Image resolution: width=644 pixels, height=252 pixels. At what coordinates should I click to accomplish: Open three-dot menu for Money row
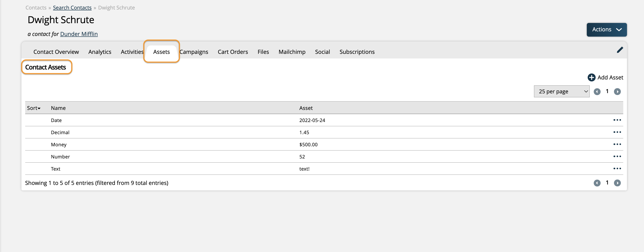coord(617,144)
